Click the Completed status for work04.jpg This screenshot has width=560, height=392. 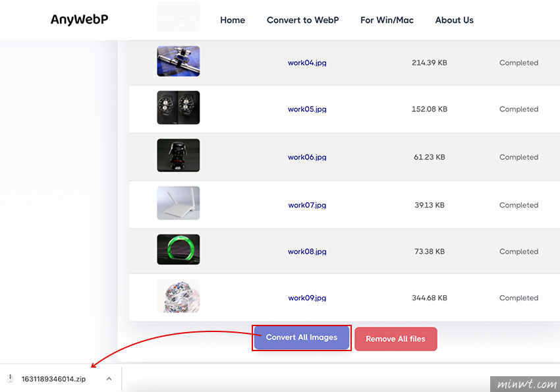pos(518,63)
